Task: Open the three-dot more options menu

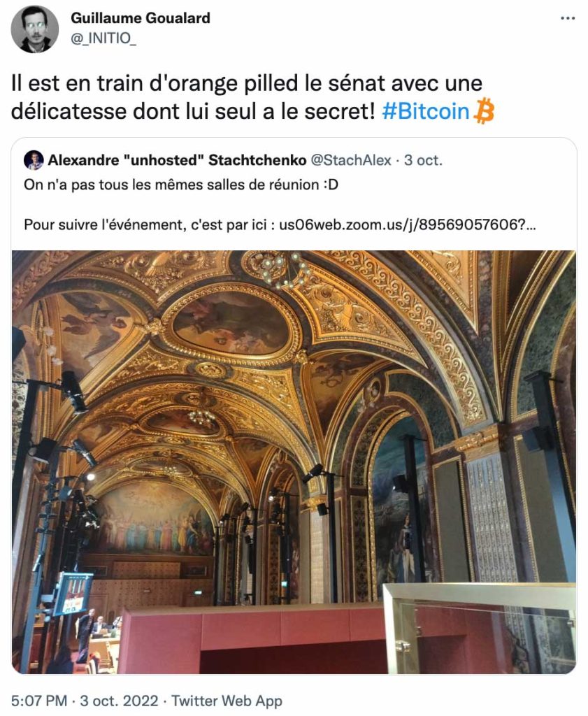Action: coord(568,18)
